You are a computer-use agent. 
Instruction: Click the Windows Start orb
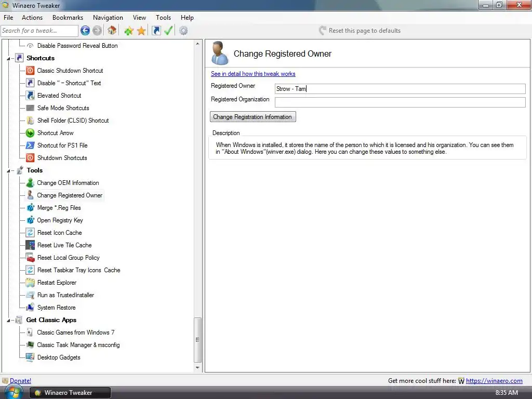point(14,393)
